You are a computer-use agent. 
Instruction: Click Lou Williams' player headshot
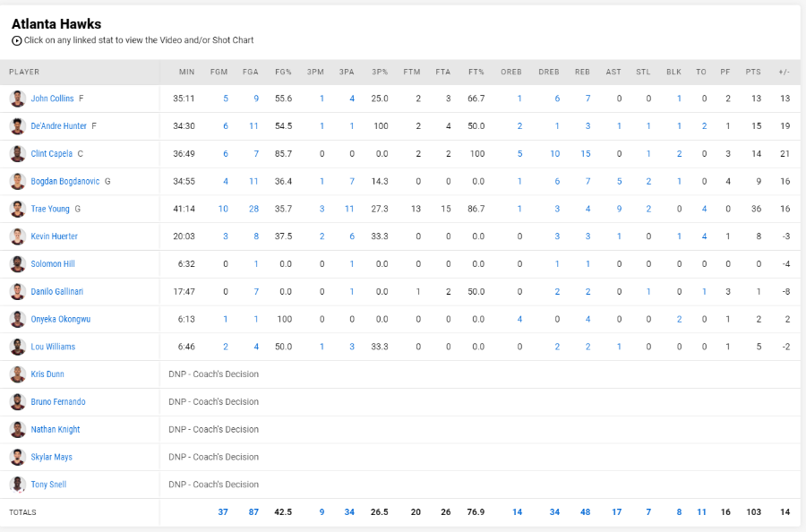point(18,347)
